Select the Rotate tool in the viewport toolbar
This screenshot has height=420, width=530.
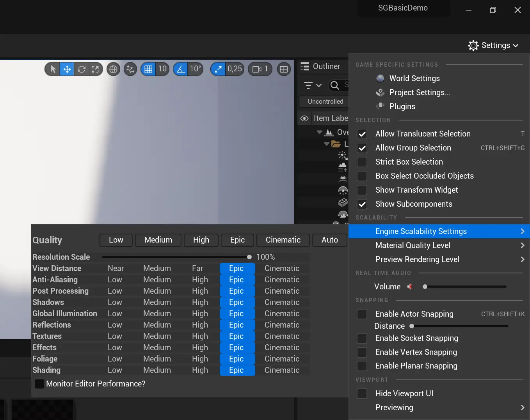(x=81, y=69)
